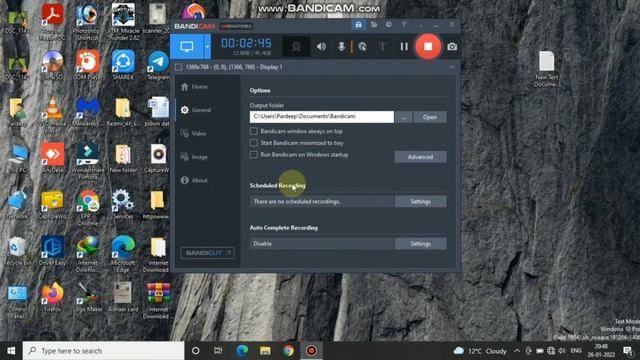Enable Run Bandicam on Windows startup
This screenshot has height=360, width=640.
(253, 155)
